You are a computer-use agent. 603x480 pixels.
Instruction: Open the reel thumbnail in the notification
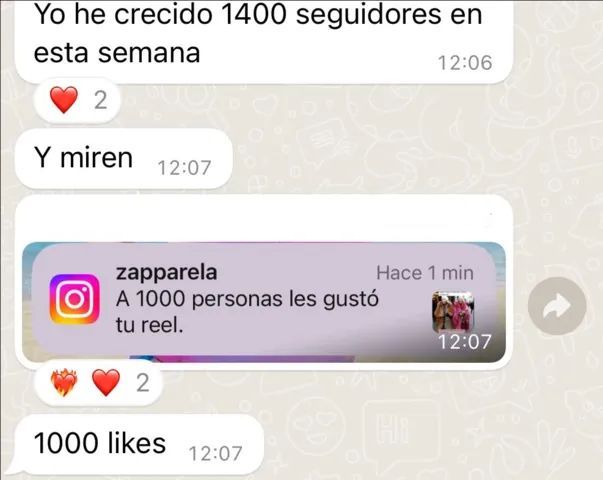click(453, 312)
